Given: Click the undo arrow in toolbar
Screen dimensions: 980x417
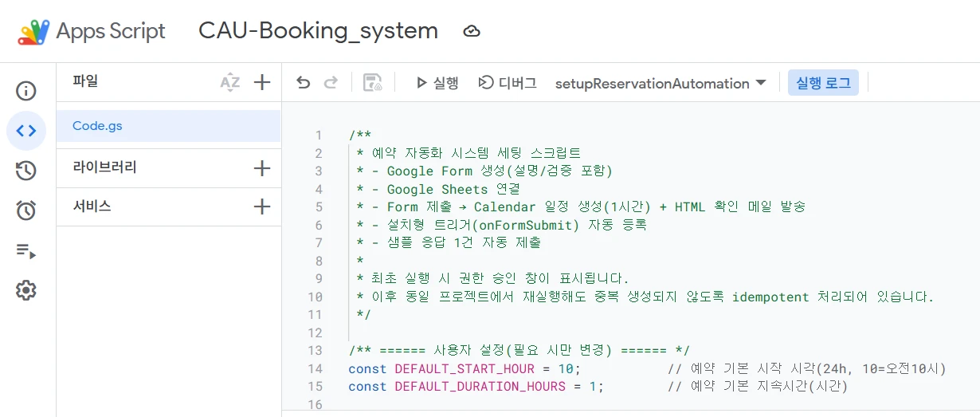Looking at the screenshot, I should tap(303, 83).
